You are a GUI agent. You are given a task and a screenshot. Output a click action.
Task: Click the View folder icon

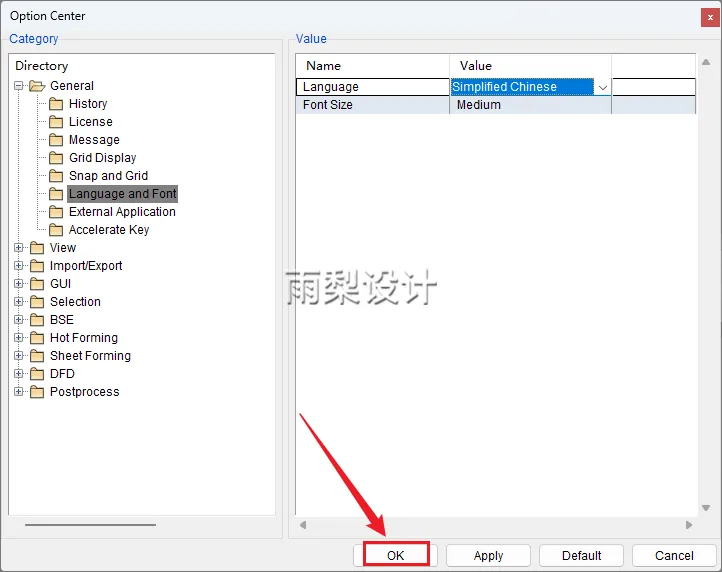click(37, 248)
